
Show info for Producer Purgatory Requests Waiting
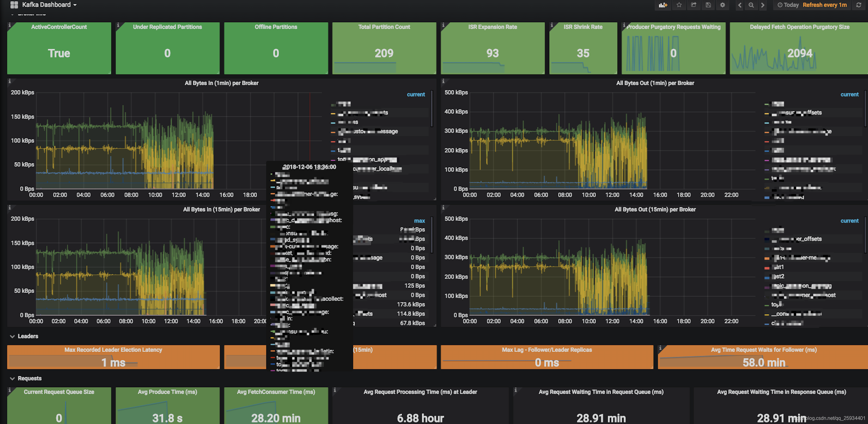point(624,25)
